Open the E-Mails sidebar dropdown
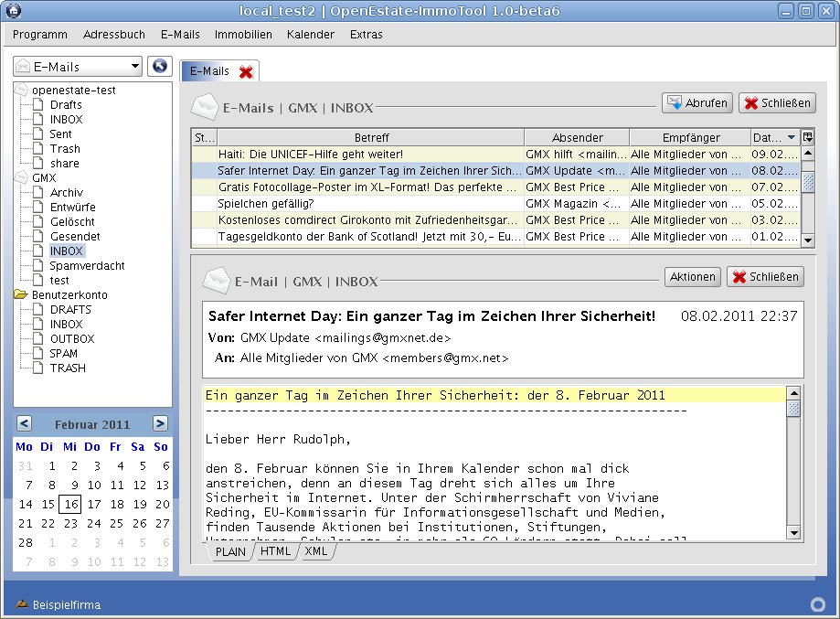This screenshot has width=840, height=619. click(x=79, y=66)
